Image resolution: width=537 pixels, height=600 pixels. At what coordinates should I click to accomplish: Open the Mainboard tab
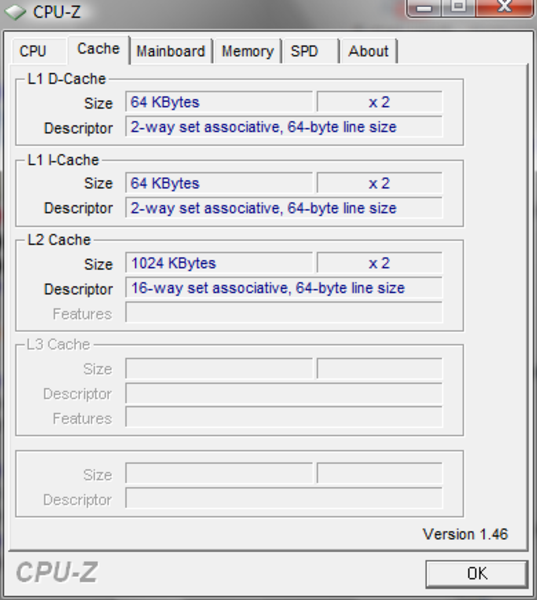click(x=171, y=51)
